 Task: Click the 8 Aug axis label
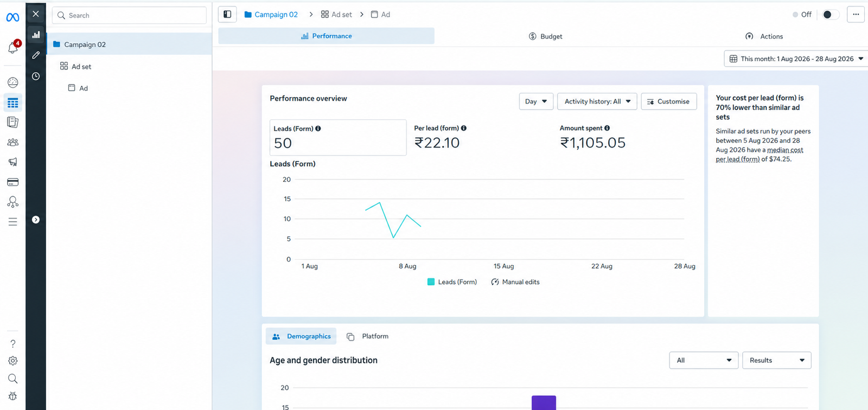(407, 266)
